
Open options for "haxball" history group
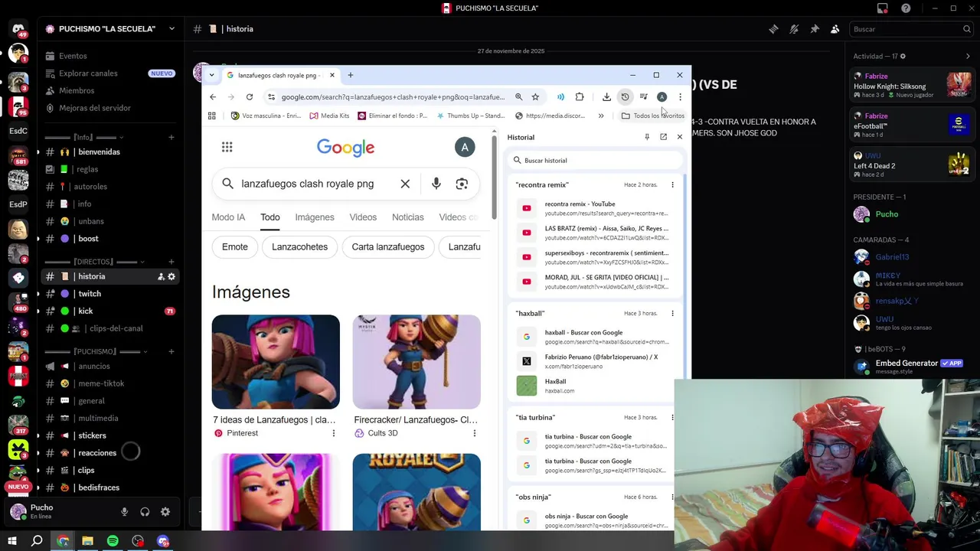pyautogui.click(x=672, y=313)
